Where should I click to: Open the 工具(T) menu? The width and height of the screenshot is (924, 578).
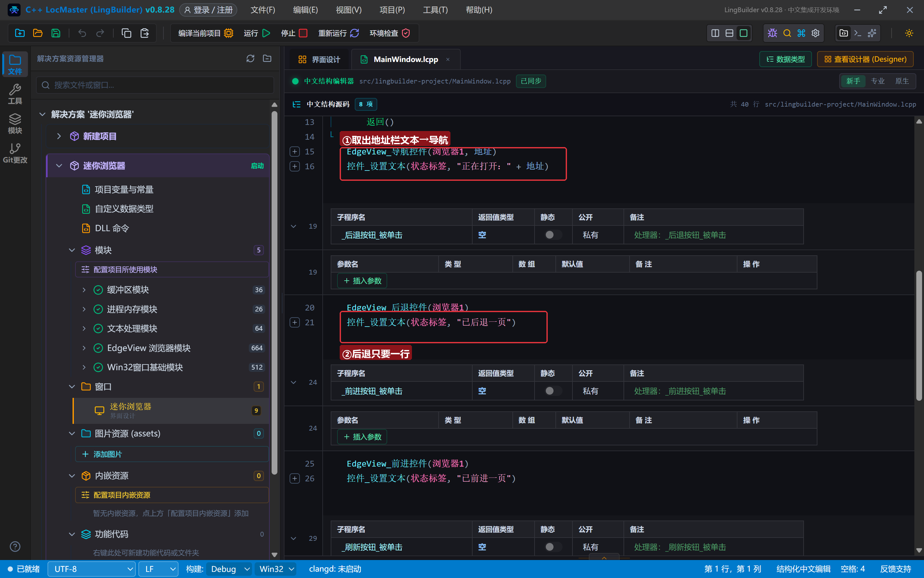(435, 10)
